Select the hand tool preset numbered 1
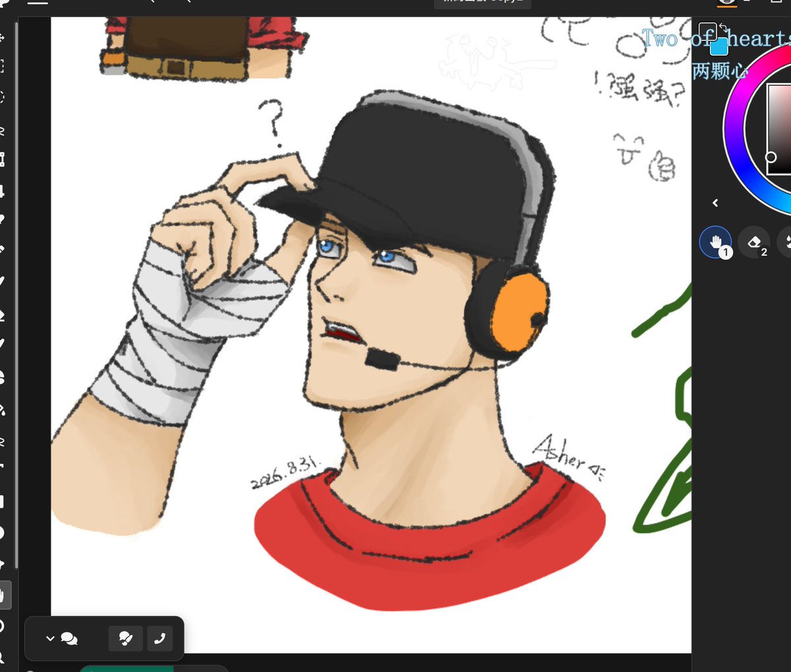 (x=715, y=242)
